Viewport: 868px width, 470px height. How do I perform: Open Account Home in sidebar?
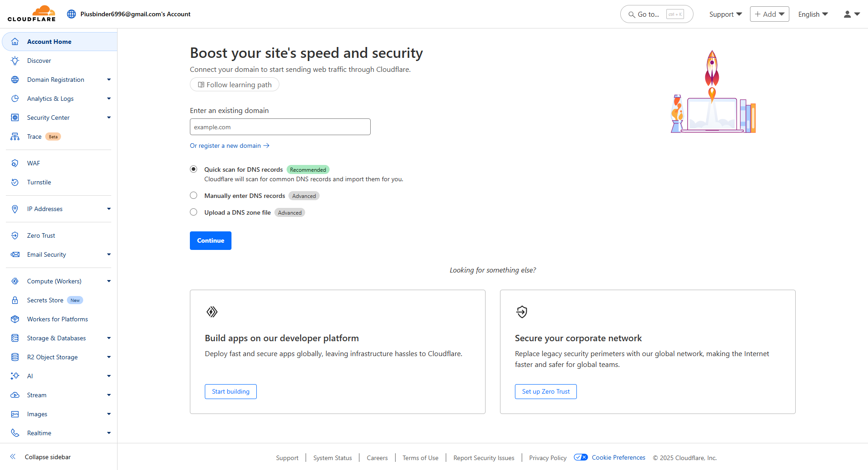tap(60, 42)
